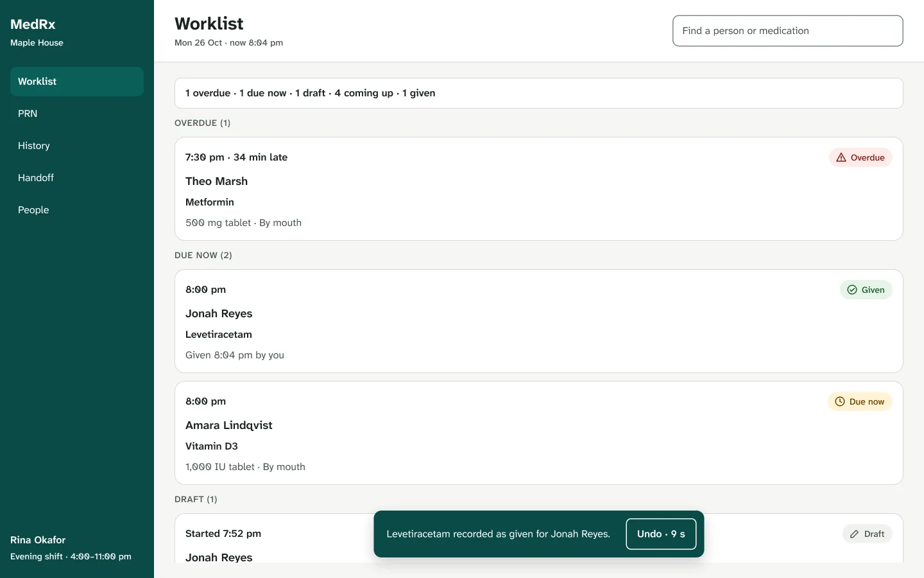
Task: Click 'Levetiracetam recorded as given' toast message
Action: pos(498,534)
